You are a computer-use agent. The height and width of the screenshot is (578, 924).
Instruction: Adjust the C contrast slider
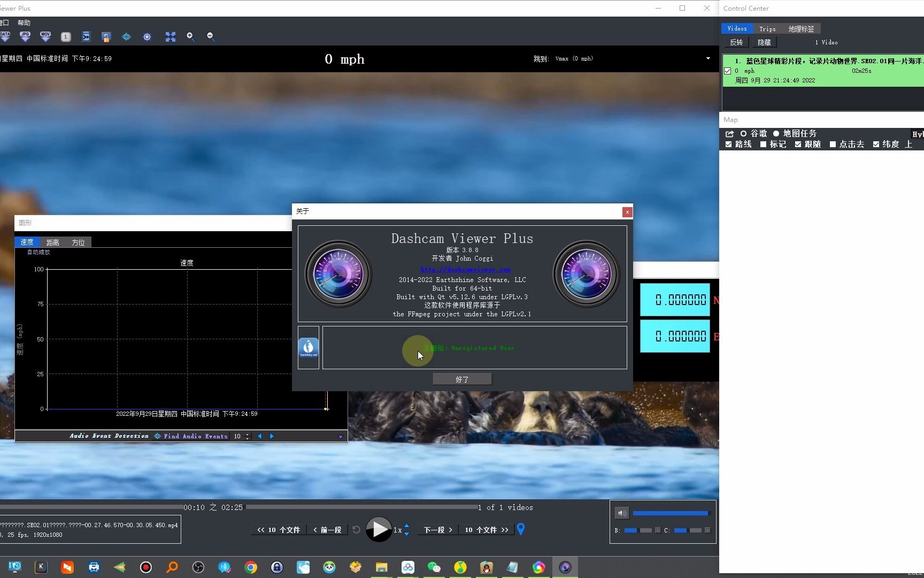[688, 530]
